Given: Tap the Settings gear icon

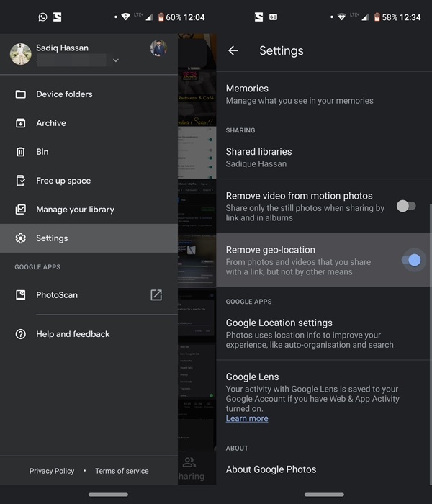Looking at the screenshot, I should 21,238.
